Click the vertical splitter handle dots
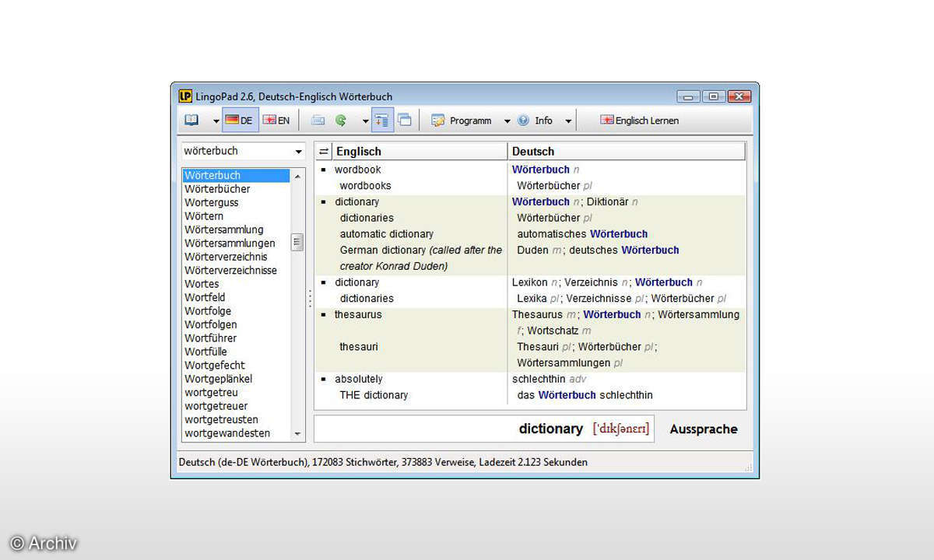This screenshot has height=560, width=934. [310, 298]
